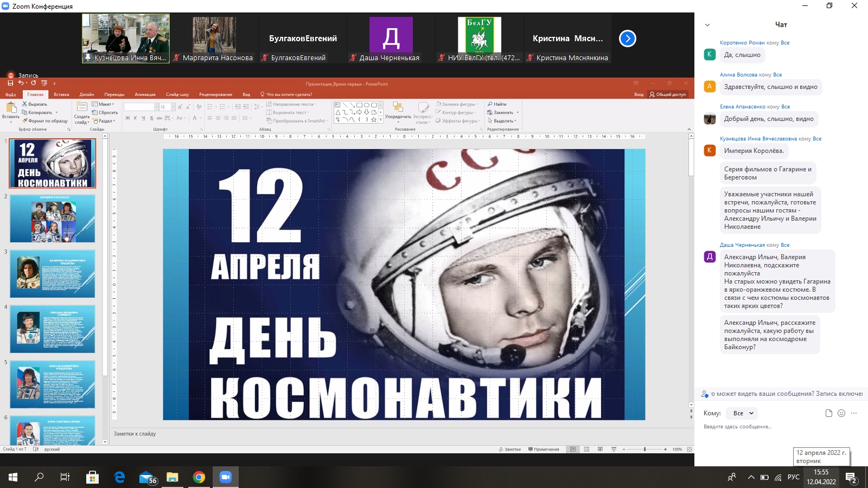Select the right arrow shape in gallery
Image resolution: width=868 pixels, height=488 pixels.
point(359,112)
